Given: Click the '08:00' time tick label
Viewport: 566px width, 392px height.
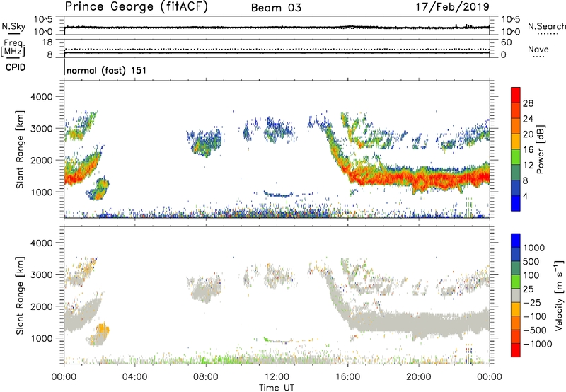Looking at the screenshot, I should [x=206, y=377].
